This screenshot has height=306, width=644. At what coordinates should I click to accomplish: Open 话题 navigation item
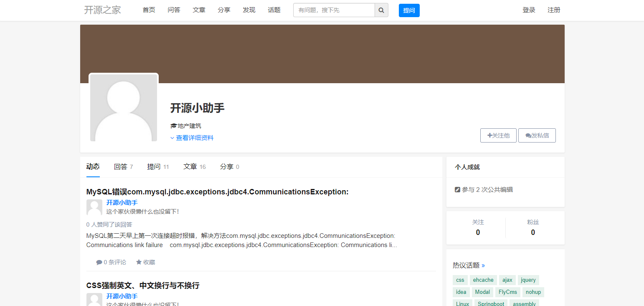[x=274, y=10]
